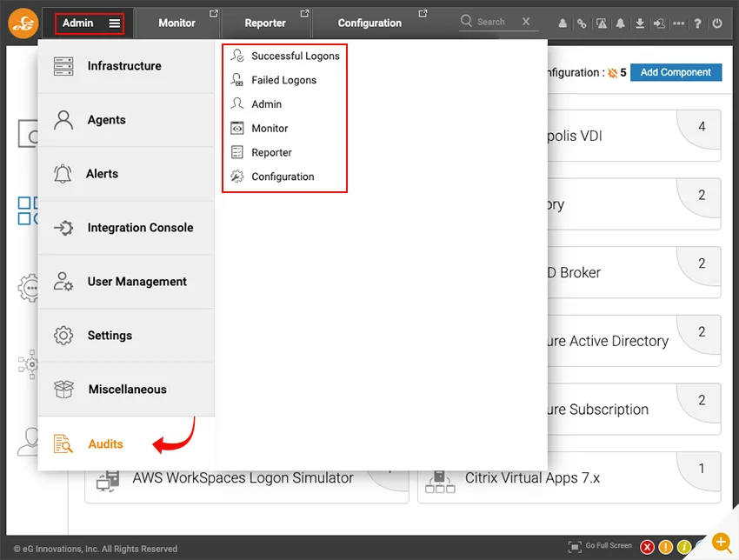The width and height of the screenshot is (739, 560).
Task: Open help with the question mark icon
Action: (697, 23)
